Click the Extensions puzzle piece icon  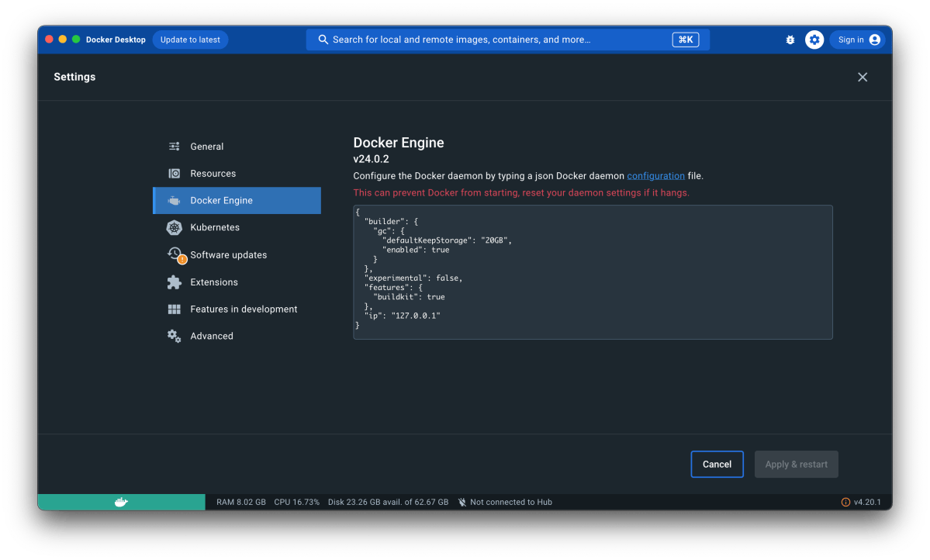[174, 282]
